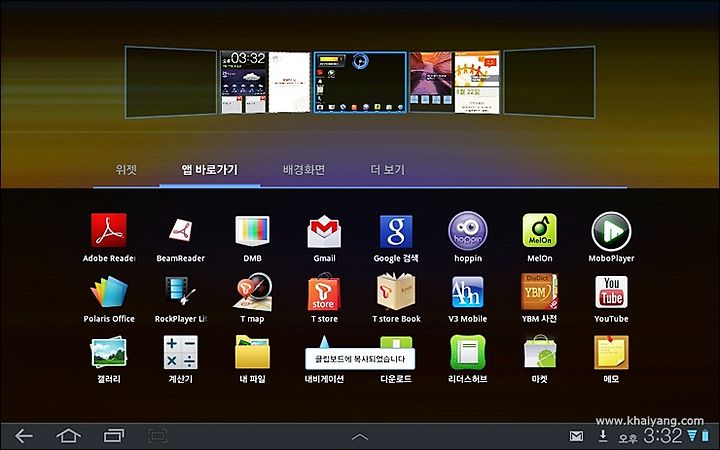Viewport: 720px width, 450px height.
Task: Select the V3 Mobile antivirus icon
Action: tap(467, 291)
